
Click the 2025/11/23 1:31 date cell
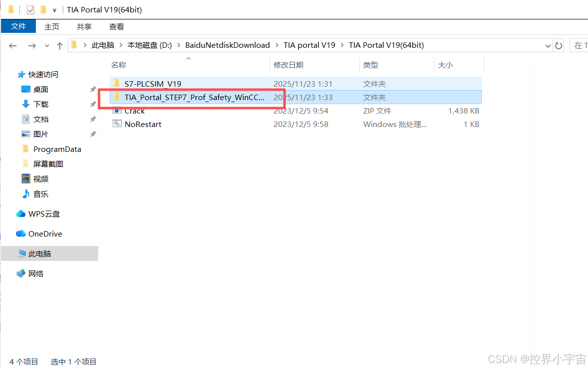(302, 84)
